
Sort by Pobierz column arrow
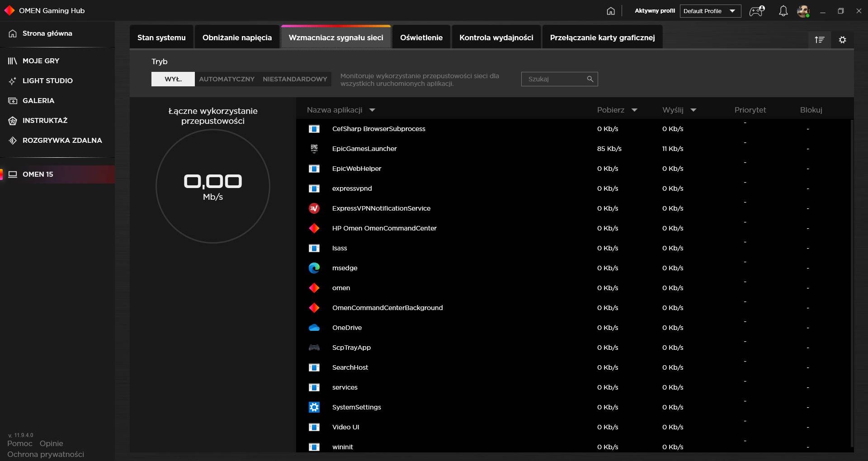pos(634,110)
